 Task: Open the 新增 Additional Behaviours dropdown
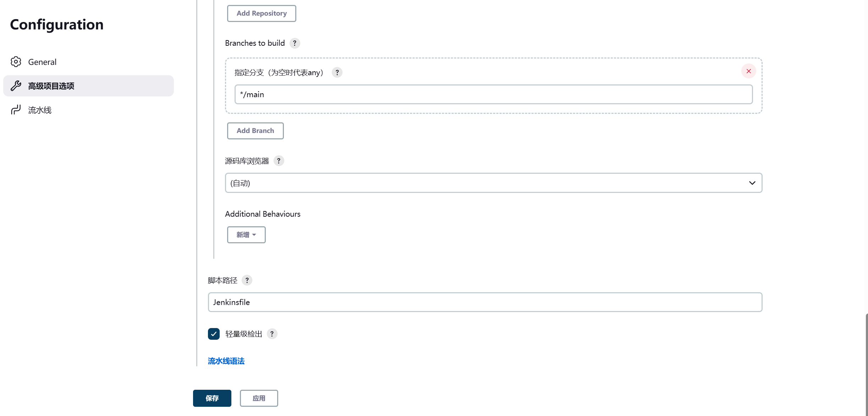click(246, 235)
